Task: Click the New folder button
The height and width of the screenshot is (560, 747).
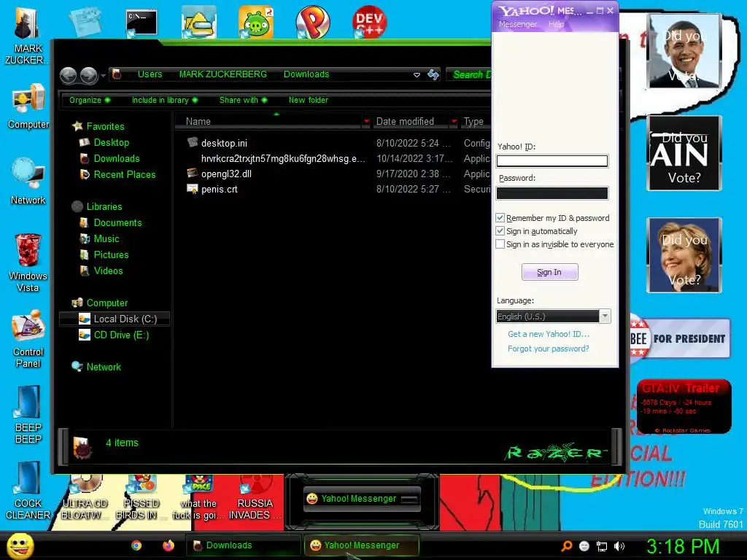Action: click(309, 100)
